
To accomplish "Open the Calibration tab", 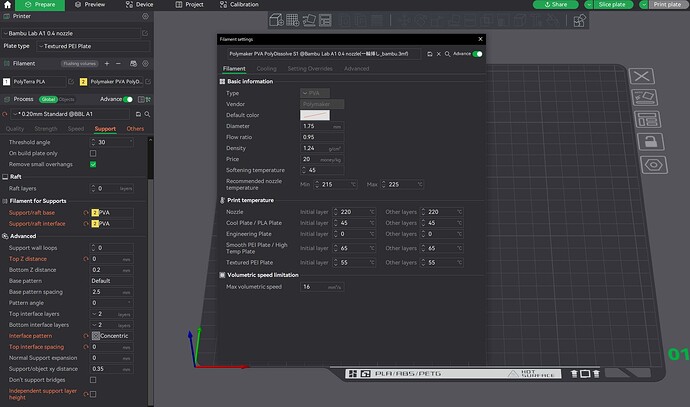I will click(239, 5).
